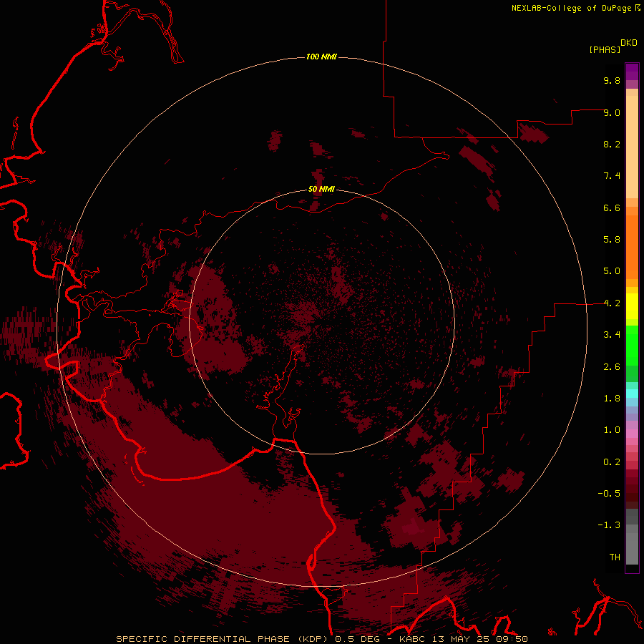Click the 8.2 scale value
This screenshot has width=644, height=644.
[612, 144]
